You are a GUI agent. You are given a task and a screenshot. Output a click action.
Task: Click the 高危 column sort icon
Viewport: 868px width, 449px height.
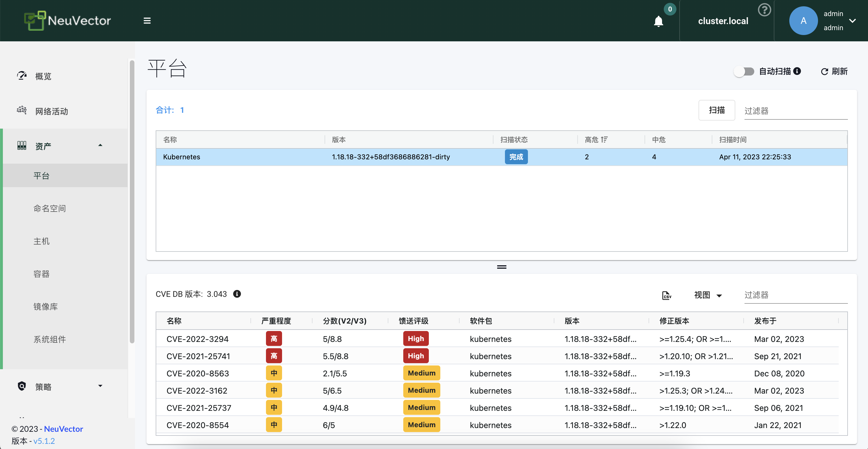pos(604,140)
